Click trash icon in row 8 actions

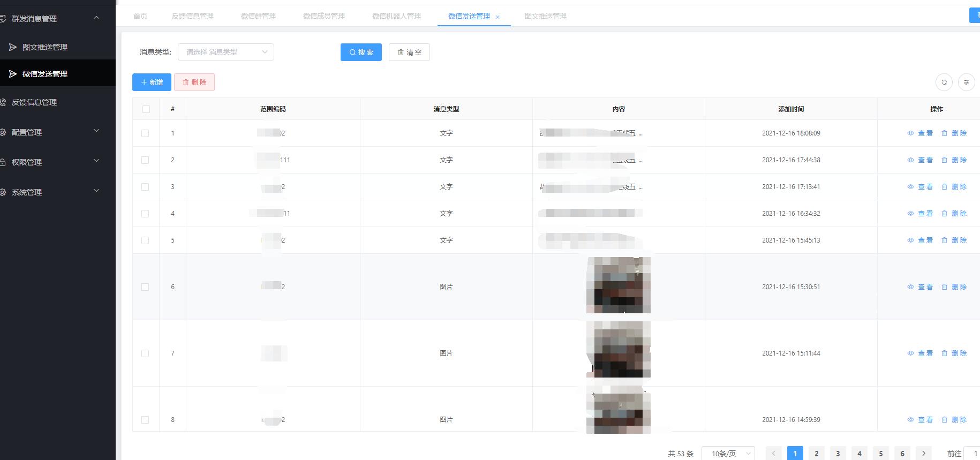944,419
